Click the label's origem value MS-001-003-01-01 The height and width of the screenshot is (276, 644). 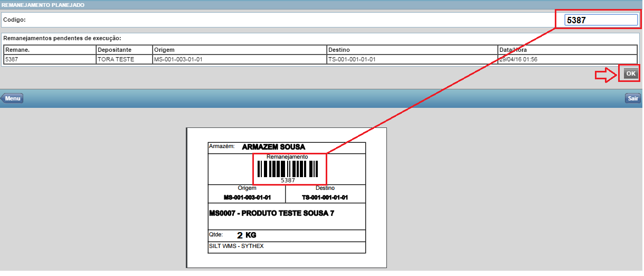(x=247, y=197)
